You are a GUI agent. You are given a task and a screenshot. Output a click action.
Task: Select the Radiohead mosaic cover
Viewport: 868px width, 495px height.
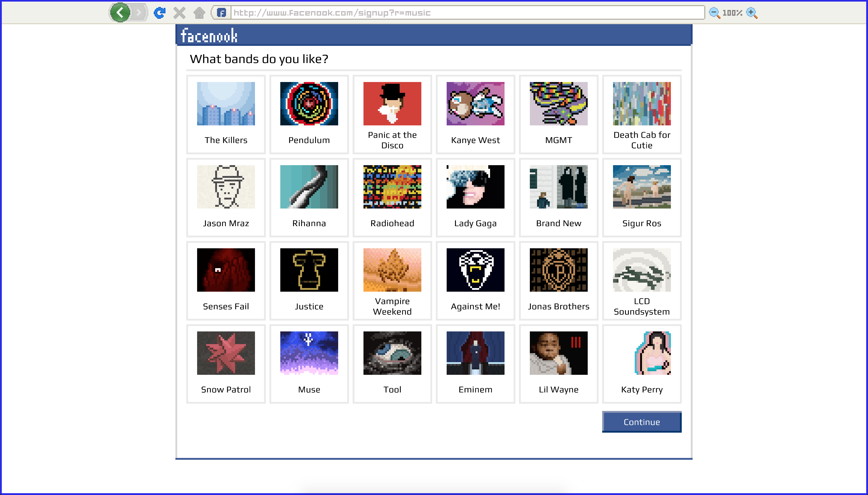392,187
